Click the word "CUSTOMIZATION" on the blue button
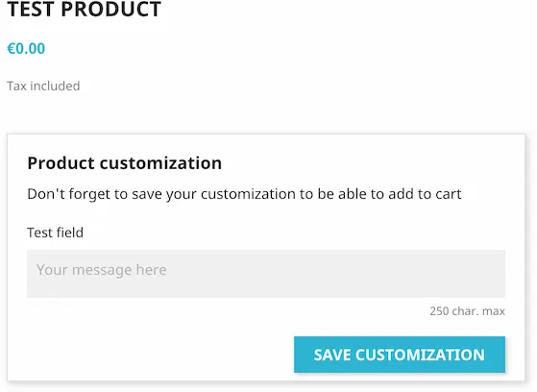The height and width of the screenshot is (392, 537). (420, 355)
